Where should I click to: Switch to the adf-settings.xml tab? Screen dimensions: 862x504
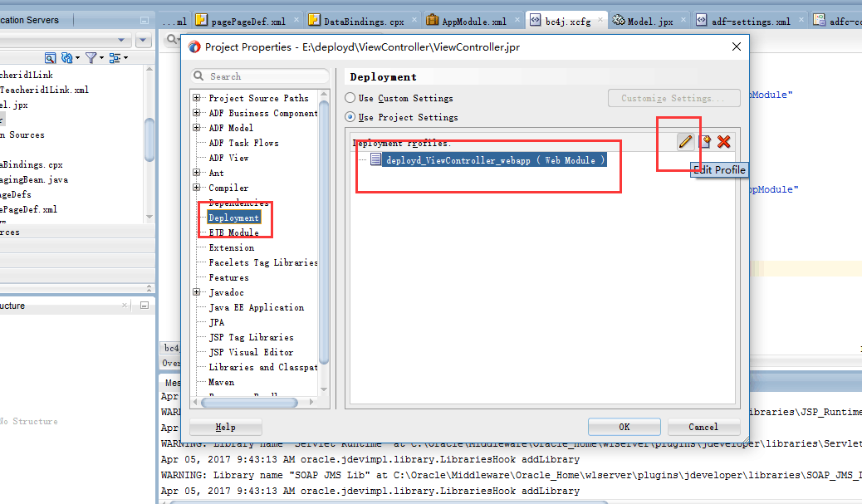click(751, 21)
